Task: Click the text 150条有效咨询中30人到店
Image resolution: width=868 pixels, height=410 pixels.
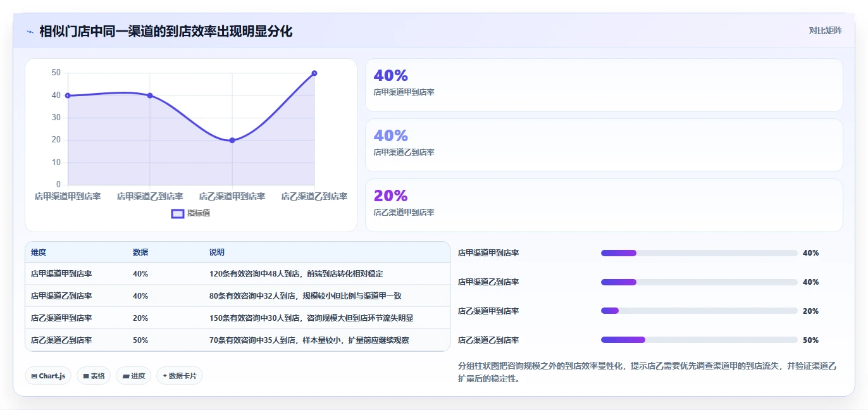Action: (x=254, y=318)
